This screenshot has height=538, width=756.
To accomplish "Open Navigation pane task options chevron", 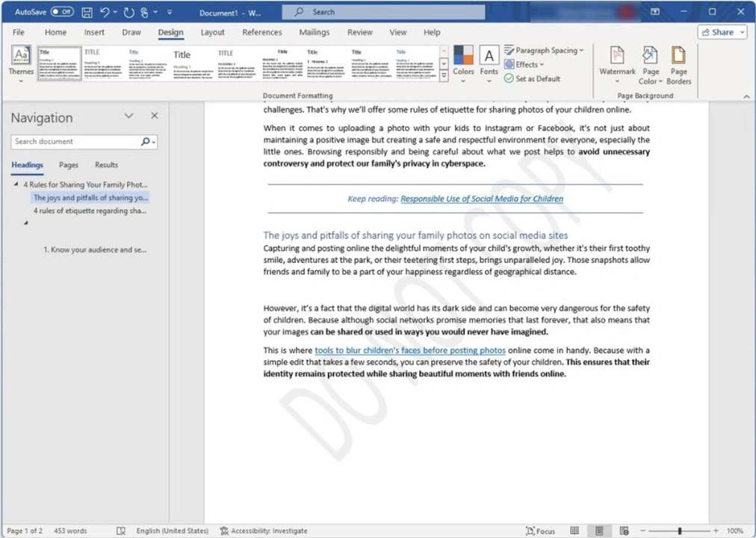I will coord(128,116).
